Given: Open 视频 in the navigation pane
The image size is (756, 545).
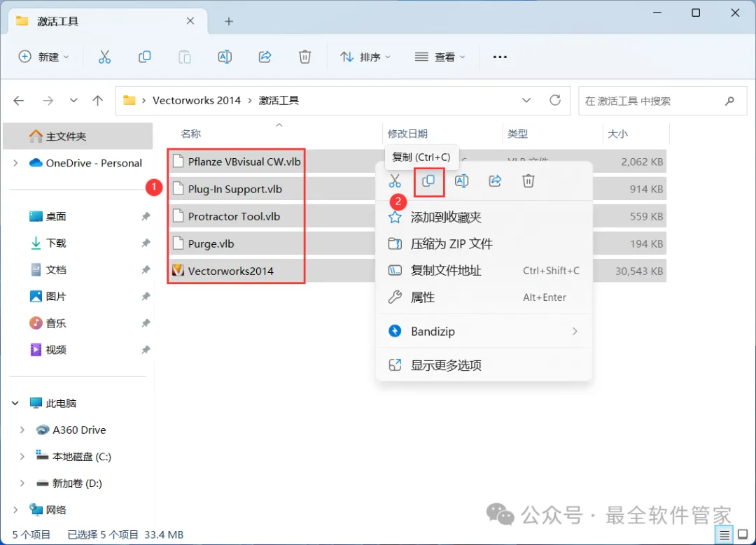Looking at the screenshot, I should coord(56,349).
